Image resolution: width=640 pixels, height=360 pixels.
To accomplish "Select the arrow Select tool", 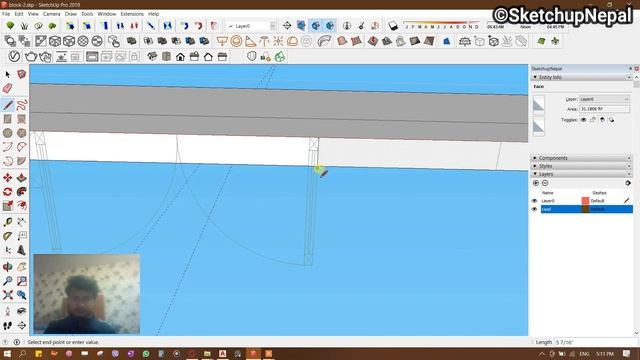I will pyautogui.click(x=7, y=74).
